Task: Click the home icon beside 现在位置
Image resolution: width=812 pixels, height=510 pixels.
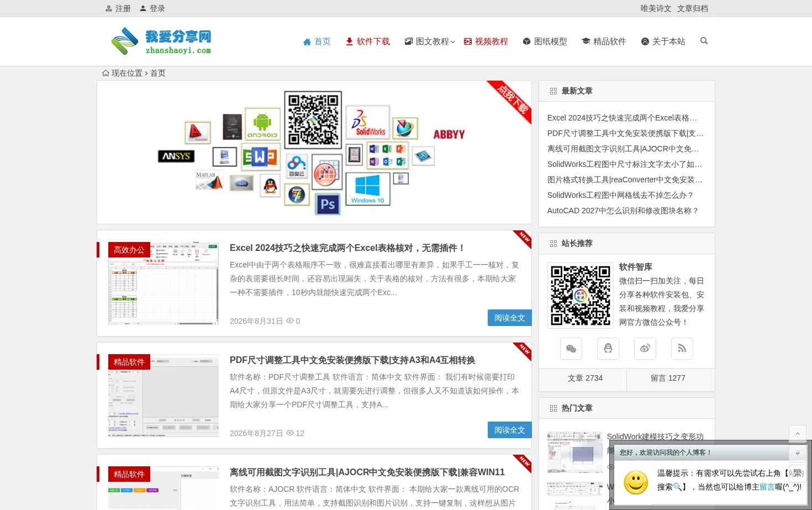Action: coord(106,73)
